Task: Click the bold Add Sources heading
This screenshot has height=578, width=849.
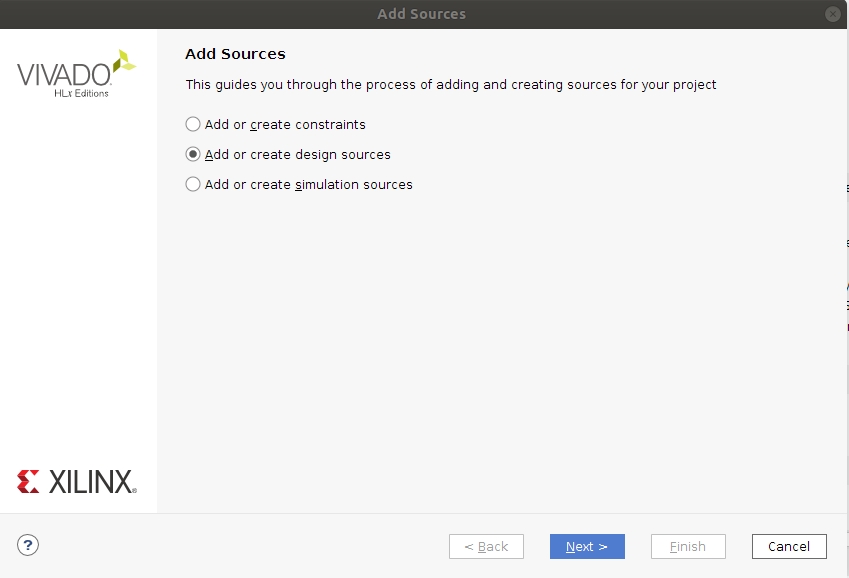Action: (x=235, y=54)
